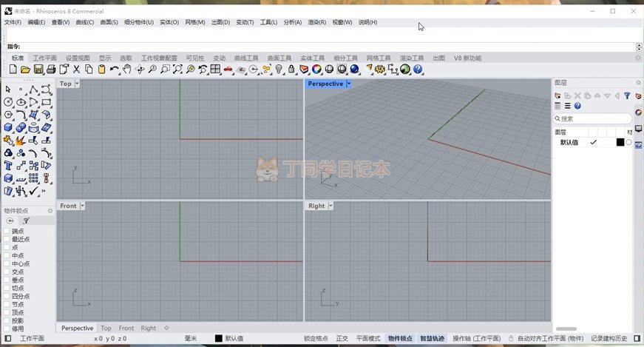This screenshot has height=347, width=644.
Task: Open the Right viewport dropdown arrow
Action: click(330, 206)
